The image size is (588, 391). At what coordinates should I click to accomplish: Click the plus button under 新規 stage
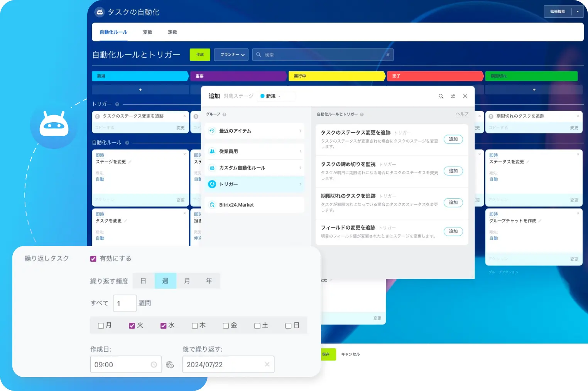pos(140,90)
